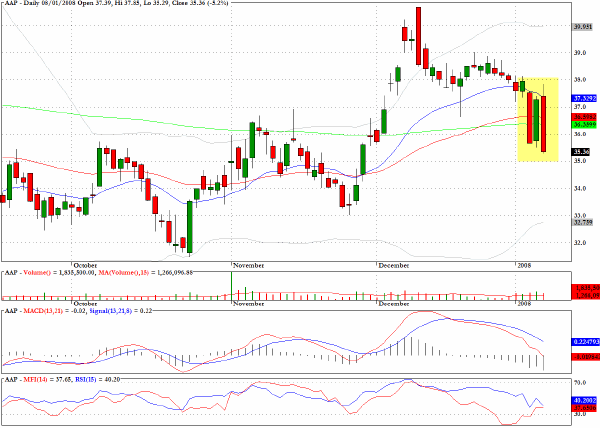Click 2008 on the volume panel time axis
Image resolution: width=600 pixels, height=428 pixels.
[524, 303]
